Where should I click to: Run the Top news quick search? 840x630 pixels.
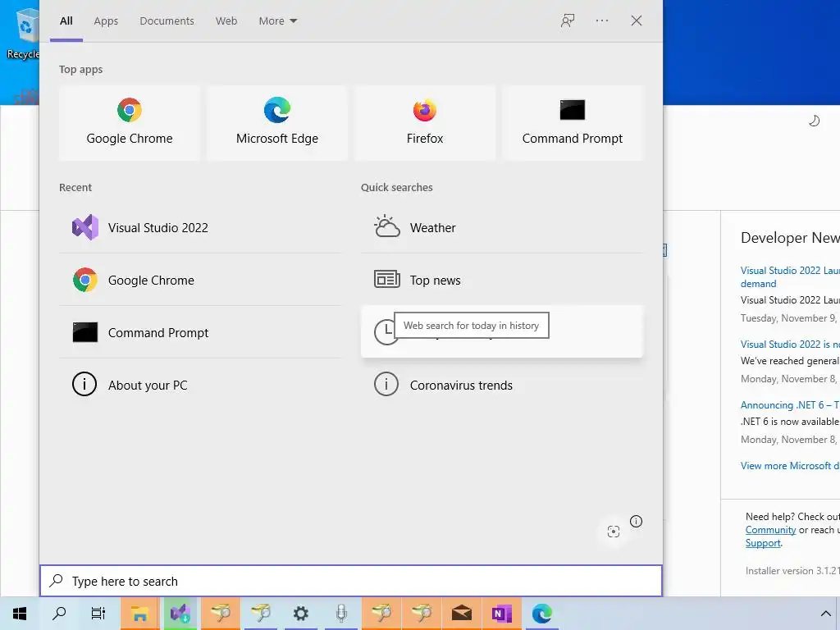click(502, 281)
